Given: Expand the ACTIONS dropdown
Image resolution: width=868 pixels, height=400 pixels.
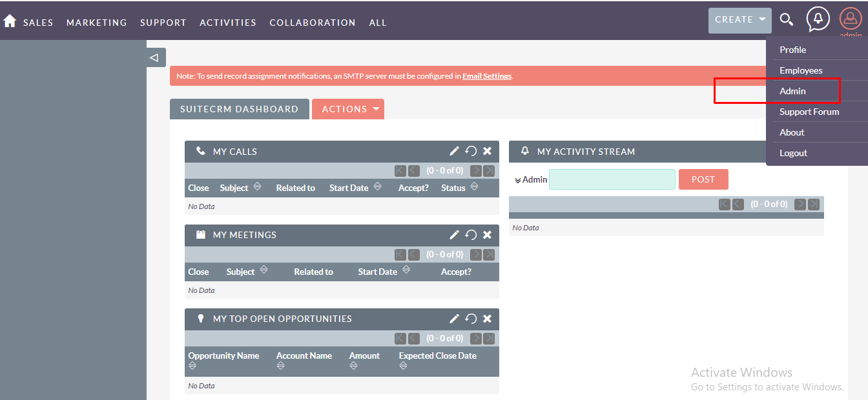Looking at the screenshot, I should tap(348, 109).
